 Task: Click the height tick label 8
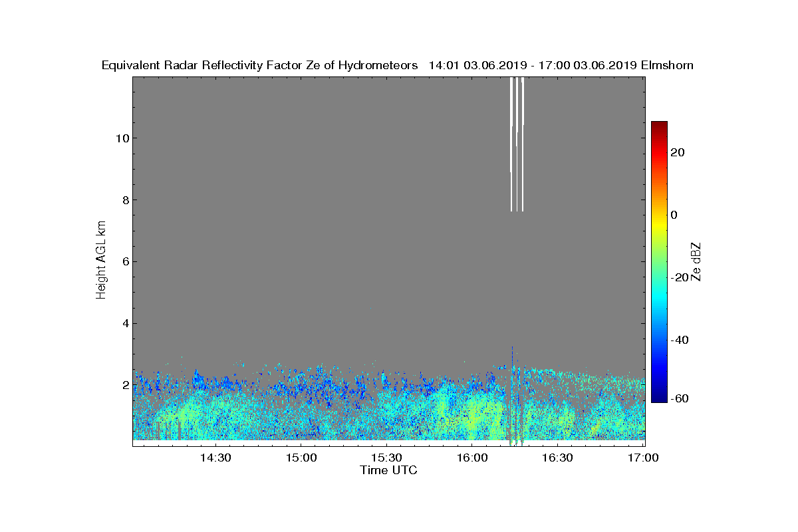click(124, 200)
